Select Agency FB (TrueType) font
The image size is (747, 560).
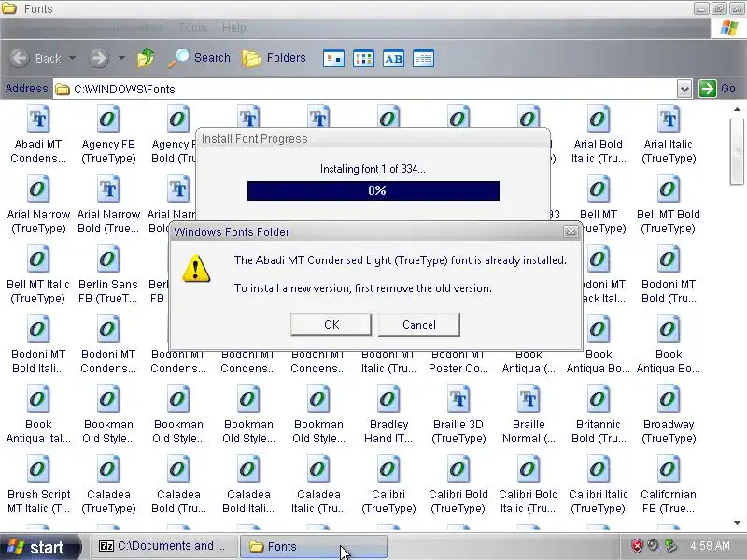(108, 134)
